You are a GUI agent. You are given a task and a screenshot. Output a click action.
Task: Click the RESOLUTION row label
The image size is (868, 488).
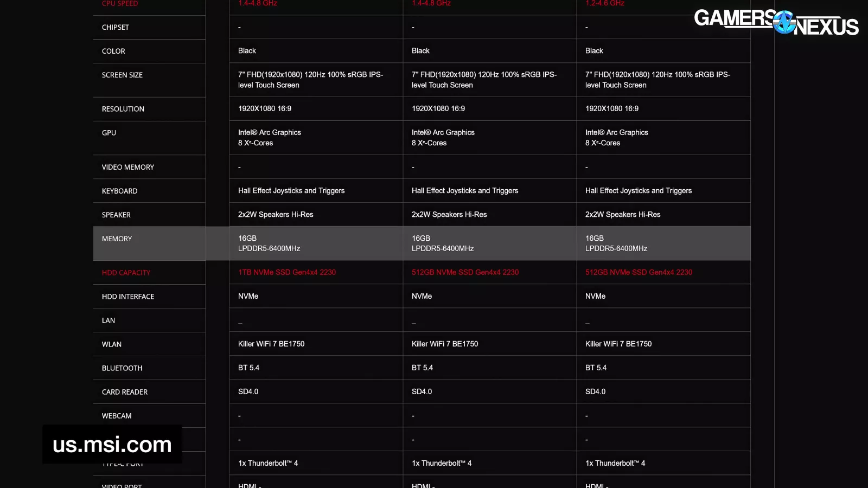coord(123,109)
